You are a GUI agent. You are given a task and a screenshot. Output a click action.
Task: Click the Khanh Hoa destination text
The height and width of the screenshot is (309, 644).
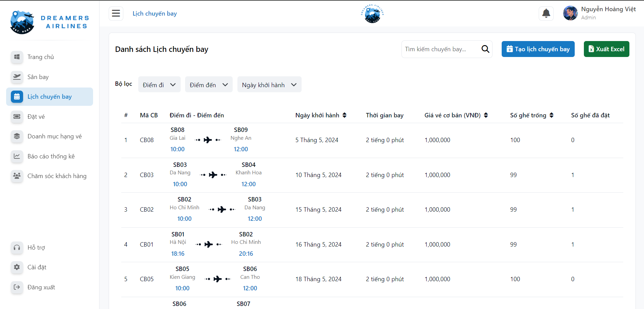pyautogui.click(x=249, y=173)
